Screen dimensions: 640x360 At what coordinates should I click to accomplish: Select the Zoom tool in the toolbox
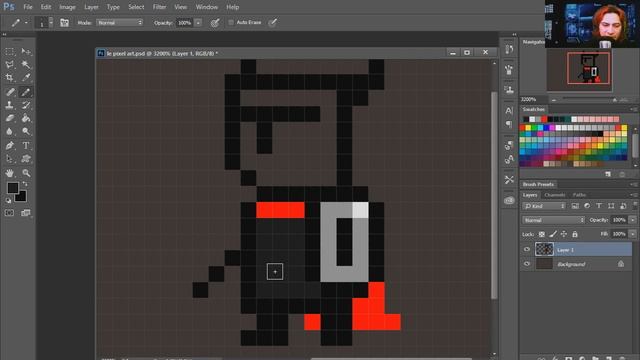[x=26, y=173]
